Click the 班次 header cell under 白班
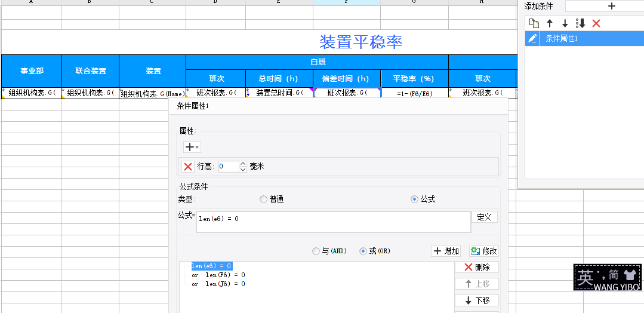The width and height of the screenshot is (644, 313). click(216, 79)
